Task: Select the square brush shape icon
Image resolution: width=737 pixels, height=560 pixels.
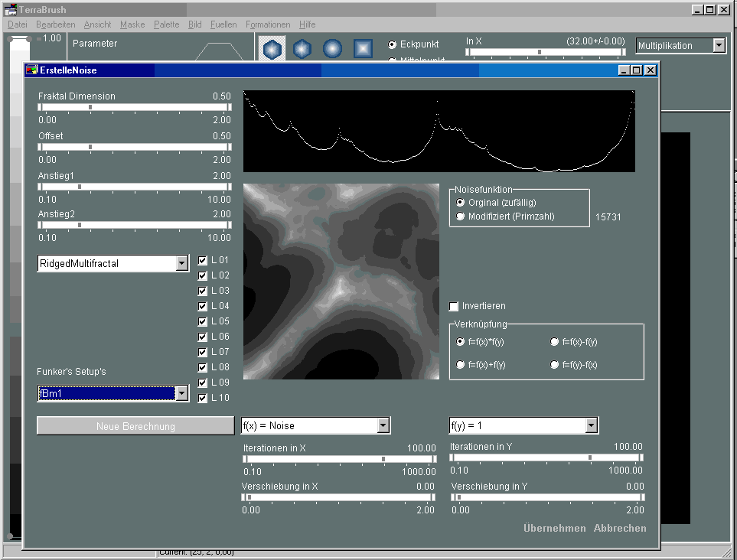Action: click(363, 49)
